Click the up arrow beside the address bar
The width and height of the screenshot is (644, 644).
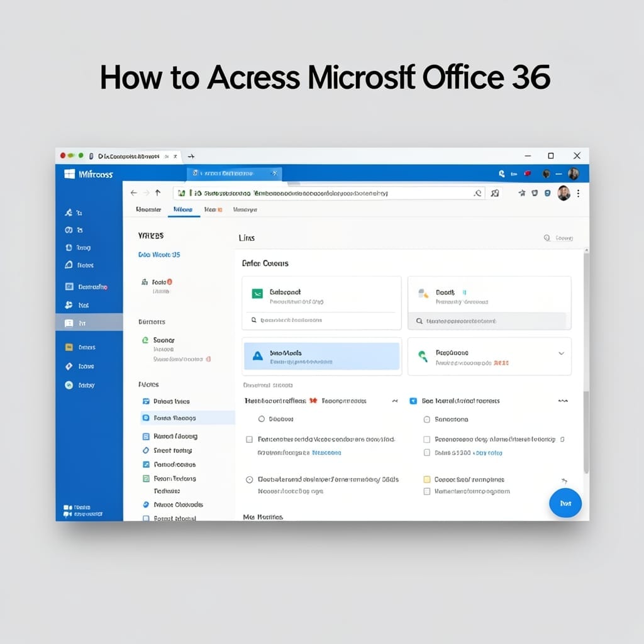(x=158, y=192)
